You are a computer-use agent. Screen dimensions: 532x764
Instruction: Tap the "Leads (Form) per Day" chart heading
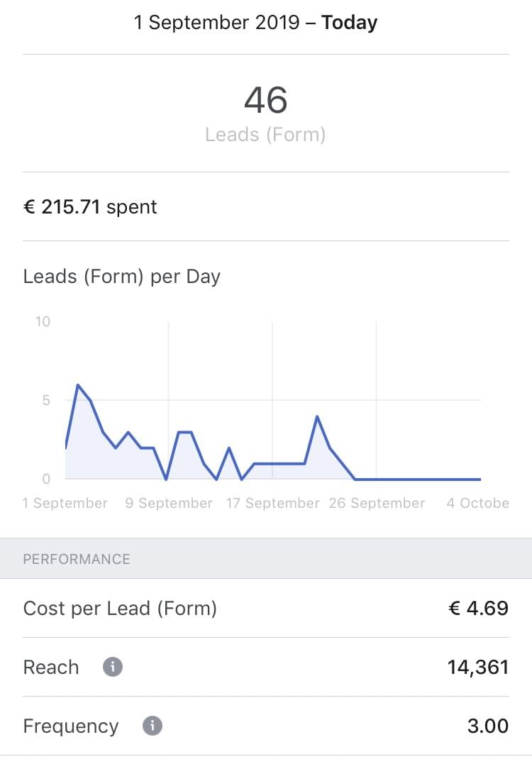(122, 277)
